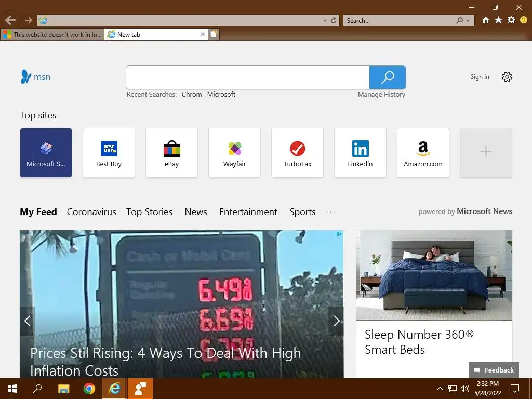Click the powered by Microsoft News text
Screen dimensions: 532x399
pyautogui.click(x=465, y=211)
